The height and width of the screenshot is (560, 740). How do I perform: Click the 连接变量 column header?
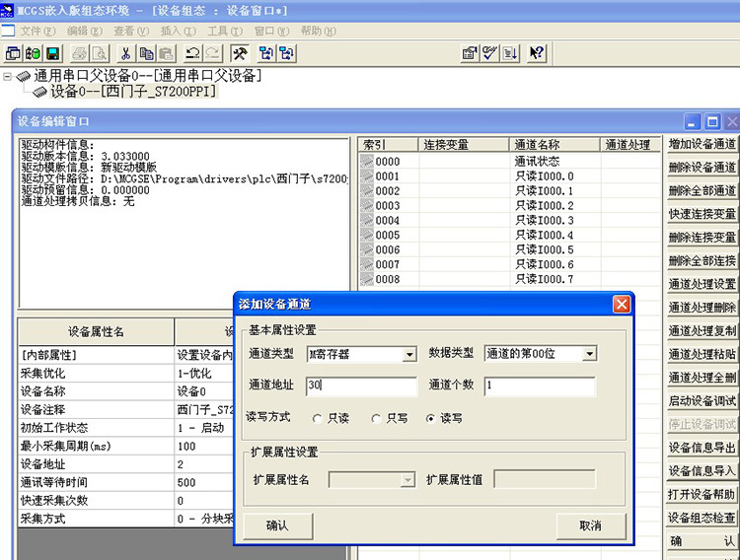[464, 145]
